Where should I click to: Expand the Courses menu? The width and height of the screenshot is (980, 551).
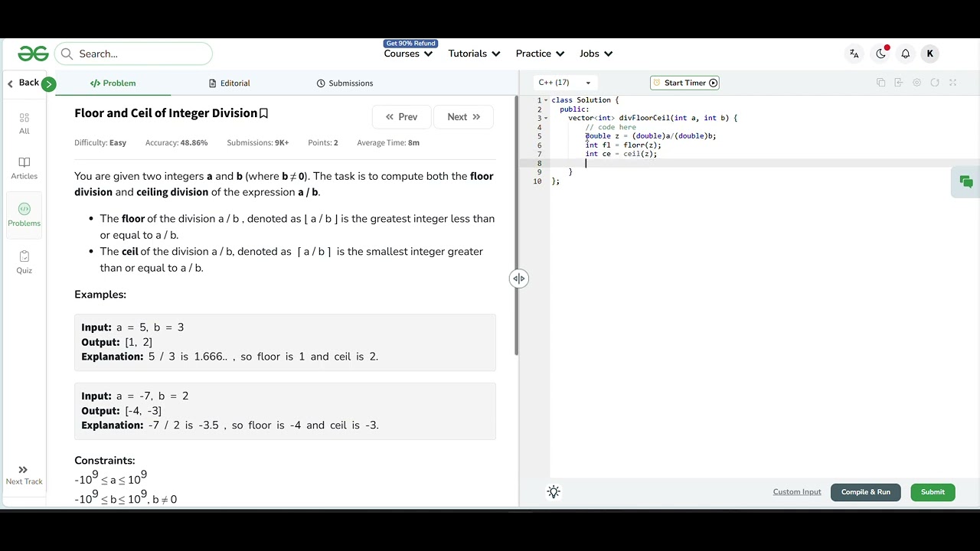pyautogui.click(x=408, y=54)
